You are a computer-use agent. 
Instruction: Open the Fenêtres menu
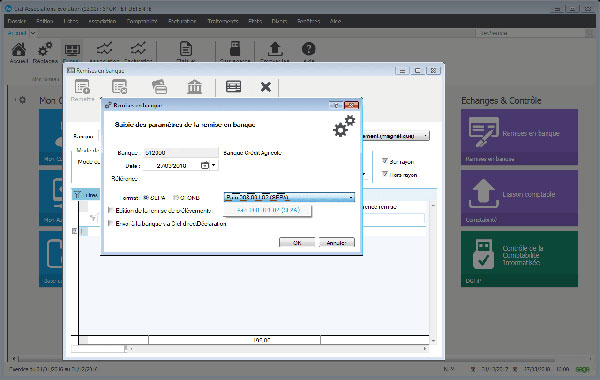pyautogui.click(x=308, y=21)
